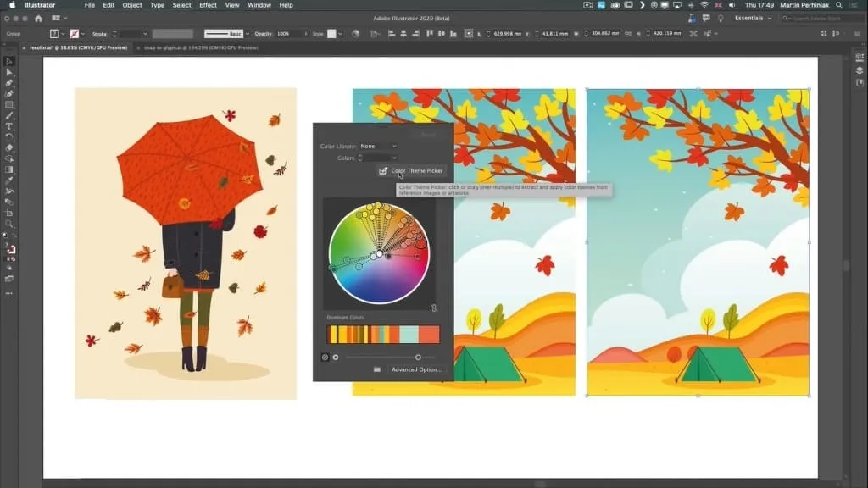Open the Essentials workspace switcher
The height and width of the screenshot is (488, 868).
[749, 18]
